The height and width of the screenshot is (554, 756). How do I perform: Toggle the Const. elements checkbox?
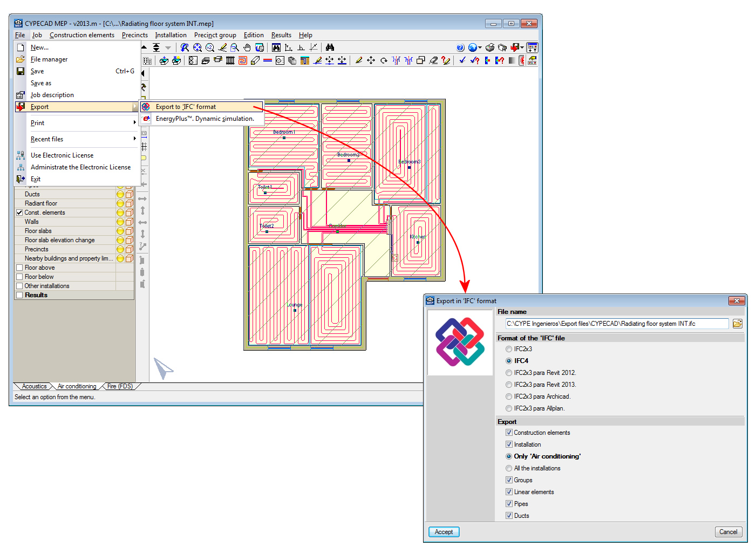click(x=19, y=213)
